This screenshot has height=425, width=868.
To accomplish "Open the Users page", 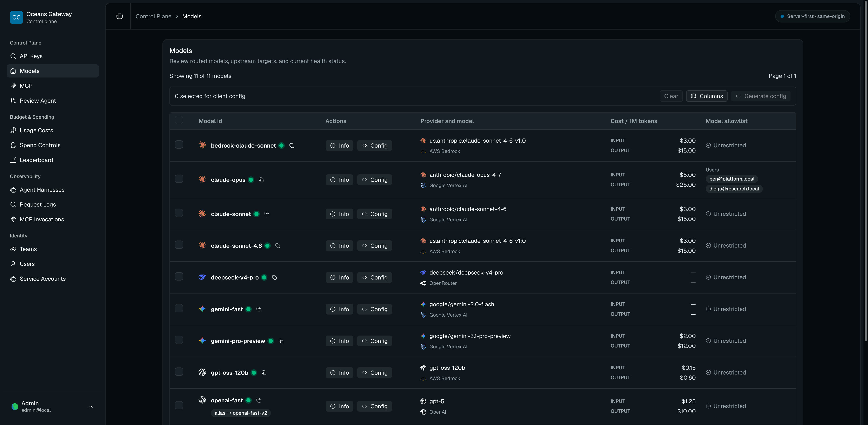I will click(53, 264).
